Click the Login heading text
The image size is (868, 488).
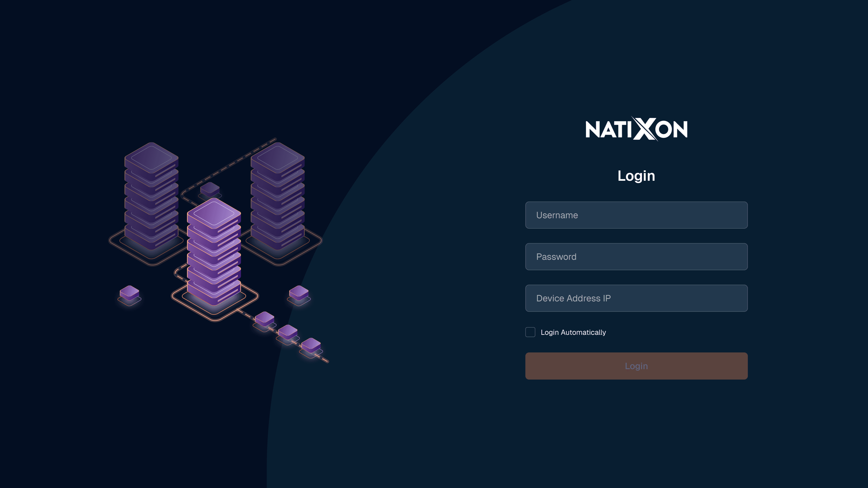click(x=636, y=176)
